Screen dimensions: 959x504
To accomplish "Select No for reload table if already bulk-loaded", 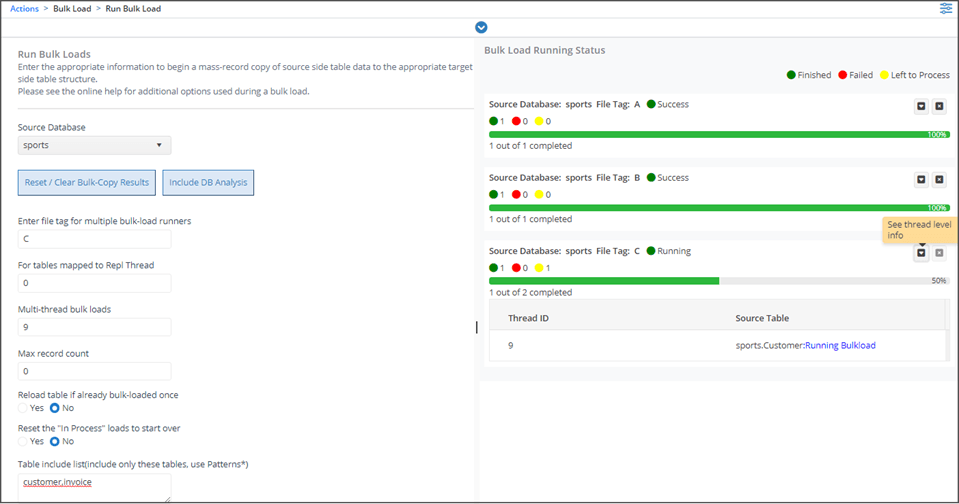I will coord(55,408).
